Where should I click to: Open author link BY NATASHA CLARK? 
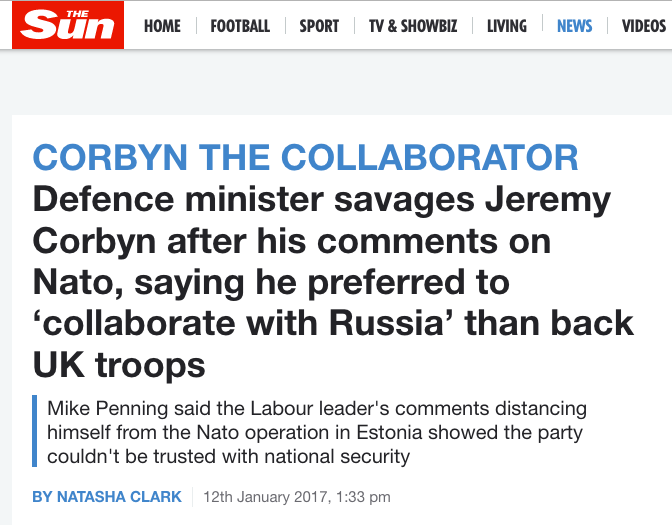pyautogui.click(x=107, y=497)
